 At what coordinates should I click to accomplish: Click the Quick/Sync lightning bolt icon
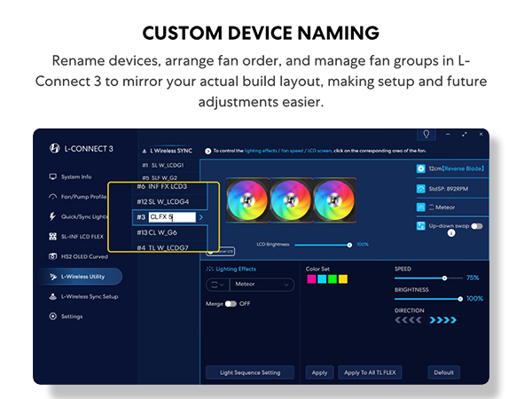[52, 216]
